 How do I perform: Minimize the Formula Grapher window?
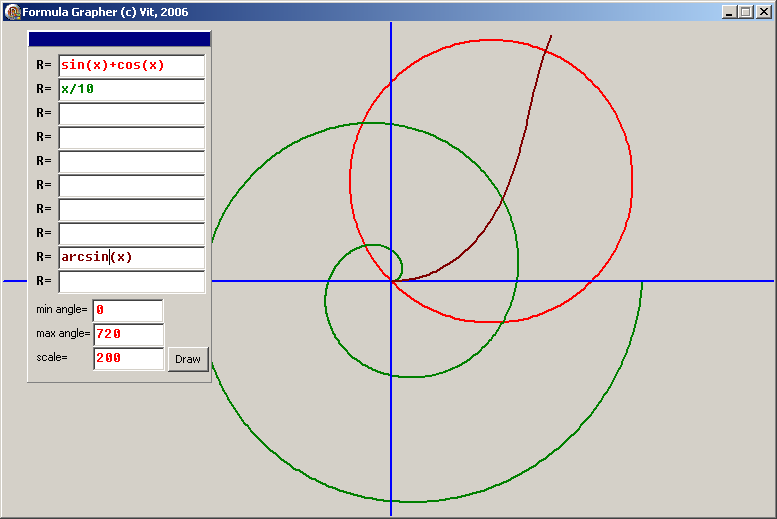click(729, 12)
